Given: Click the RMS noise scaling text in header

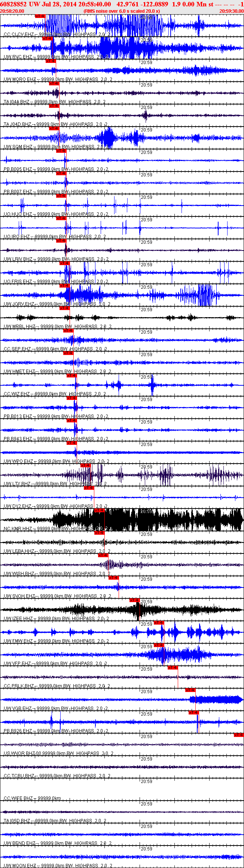Looking at the screenshot, I should (122, 11).
